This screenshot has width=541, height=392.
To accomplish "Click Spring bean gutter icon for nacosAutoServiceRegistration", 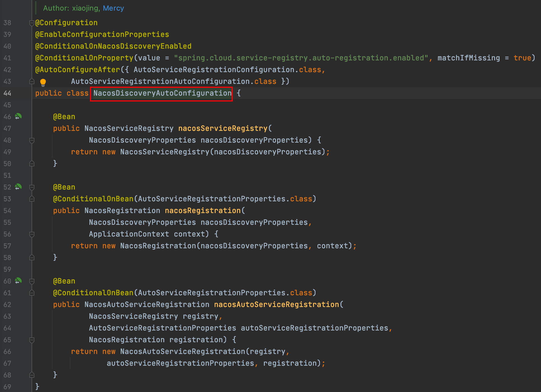I will pos(18,281).
